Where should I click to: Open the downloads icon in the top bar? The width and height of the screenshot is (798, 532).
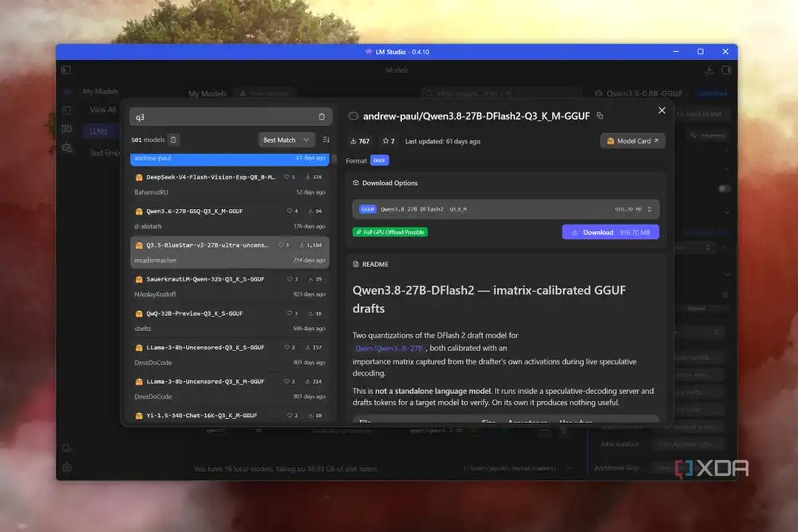[x=709, y=70]
